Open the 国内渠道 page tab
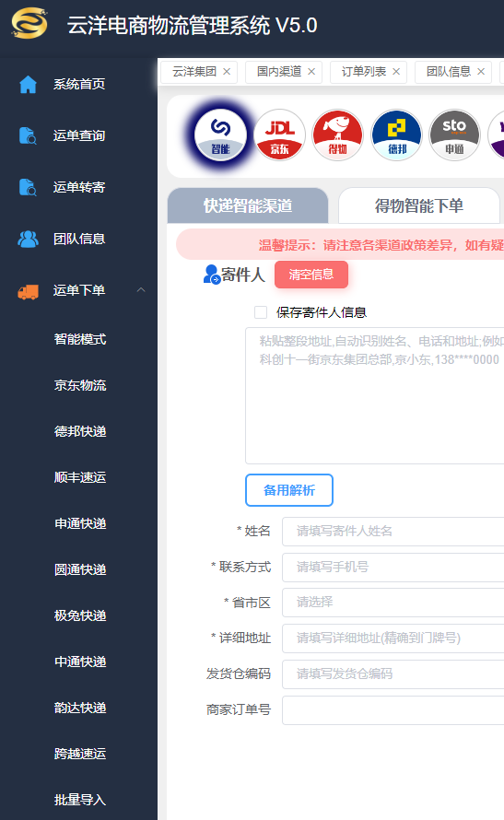Viewport: 504px width, 820px height. point(279,72)
